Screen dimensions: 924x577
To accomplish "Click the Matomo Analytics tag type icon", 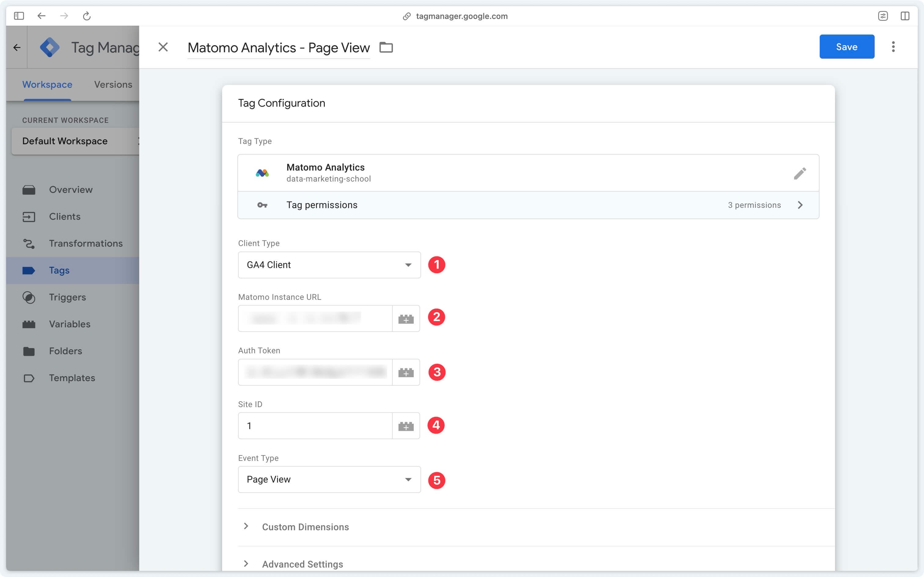I will tap(263, 172).
